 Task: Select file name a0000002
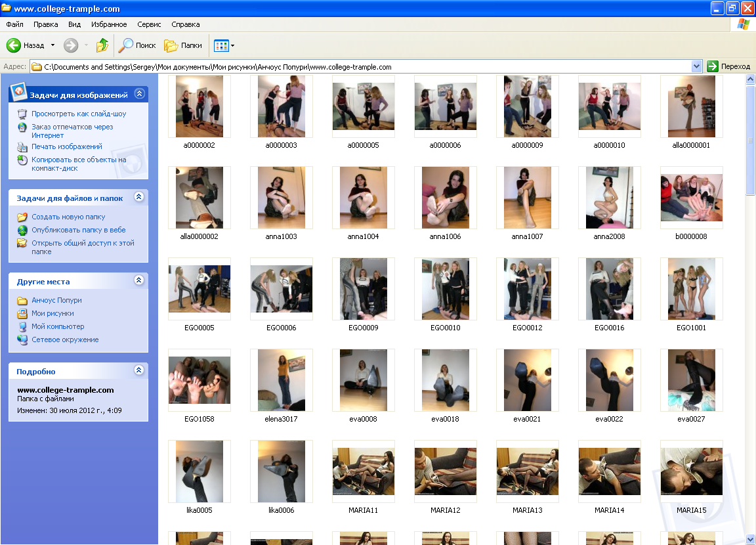199,145
